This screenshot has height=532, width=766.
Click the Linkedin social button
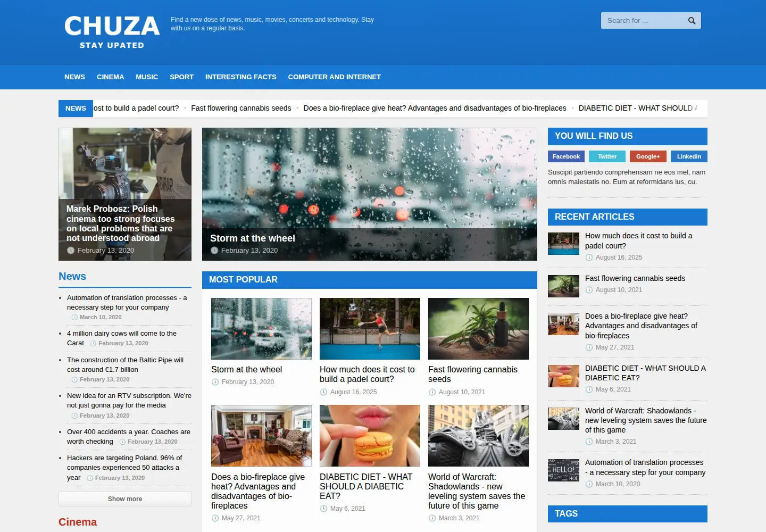pyautogui.click(x=689, y=156)
